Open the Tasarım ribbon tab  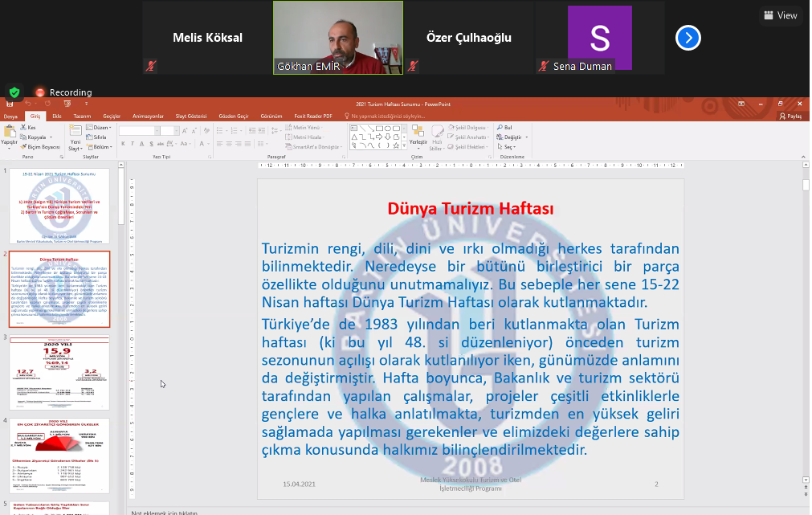(x=82, y=116)
